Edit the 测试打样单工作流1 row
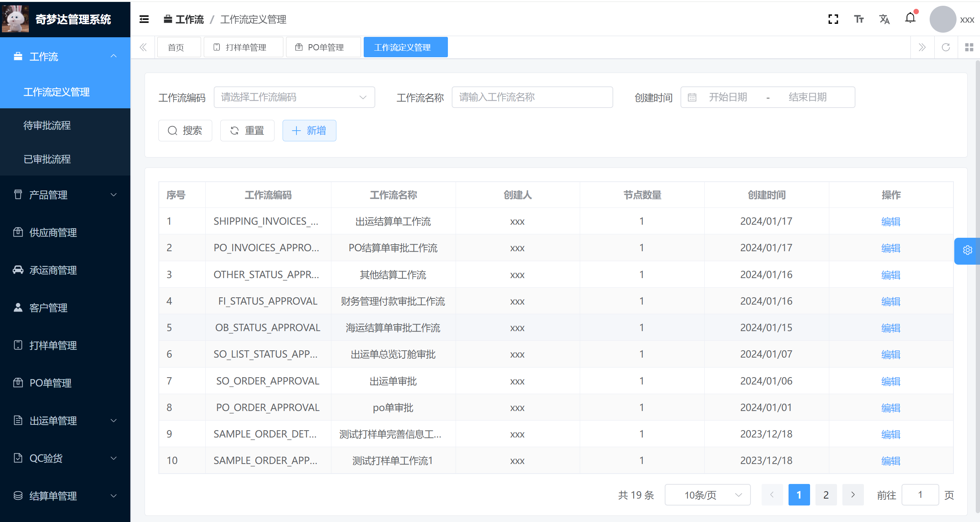 [x=891, y=461]
